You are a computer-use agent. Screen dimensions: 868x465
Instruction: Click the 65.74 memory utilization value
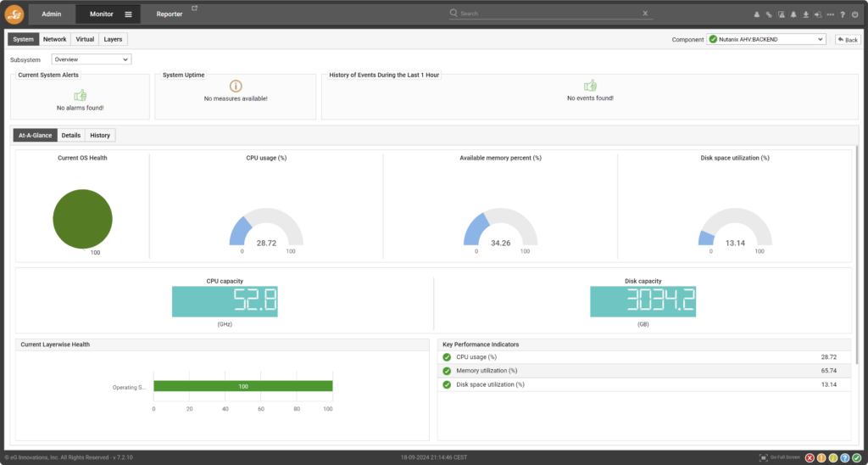pos(829,371)
